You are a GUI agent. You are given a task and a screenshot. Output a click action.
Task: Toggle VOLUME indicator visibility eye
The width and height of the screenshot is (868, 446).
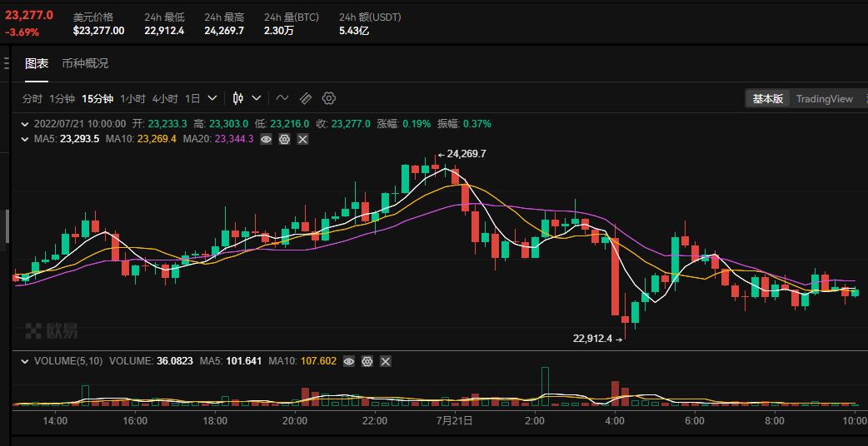click(348, 361)
